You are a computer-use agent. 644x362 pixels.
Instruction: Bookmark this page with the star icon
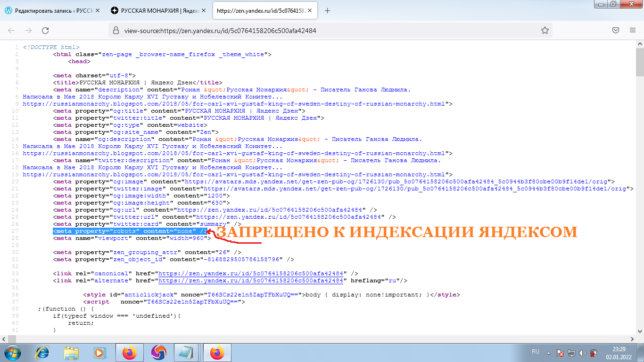pyautogui.click(x=545, y=31)
